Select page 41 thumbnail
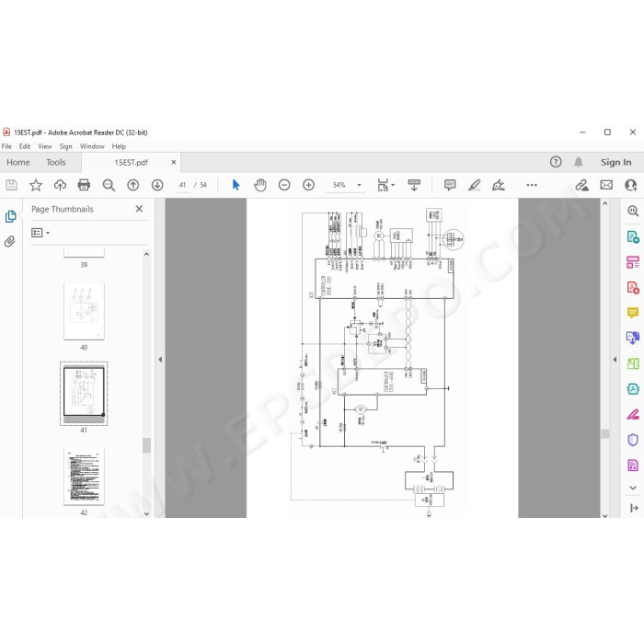The image size is (644, 644). tap(84, 394)
